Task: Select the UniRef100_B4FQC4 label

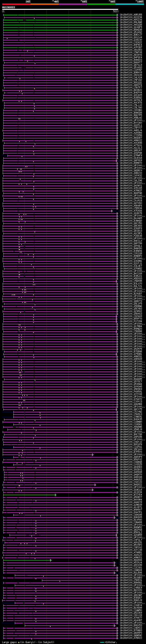Action: coord(131,58)
